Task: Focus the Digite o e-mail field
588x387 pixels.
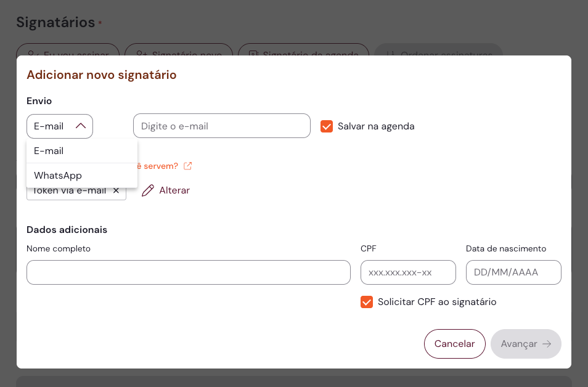Action: coord(221,126)
